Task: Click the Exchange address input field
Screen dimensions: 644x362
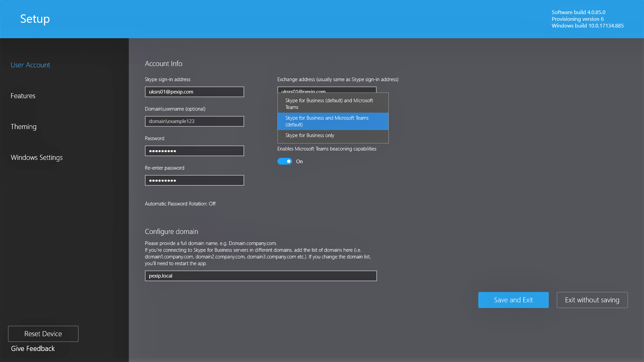Action: (x=327, y=89)
